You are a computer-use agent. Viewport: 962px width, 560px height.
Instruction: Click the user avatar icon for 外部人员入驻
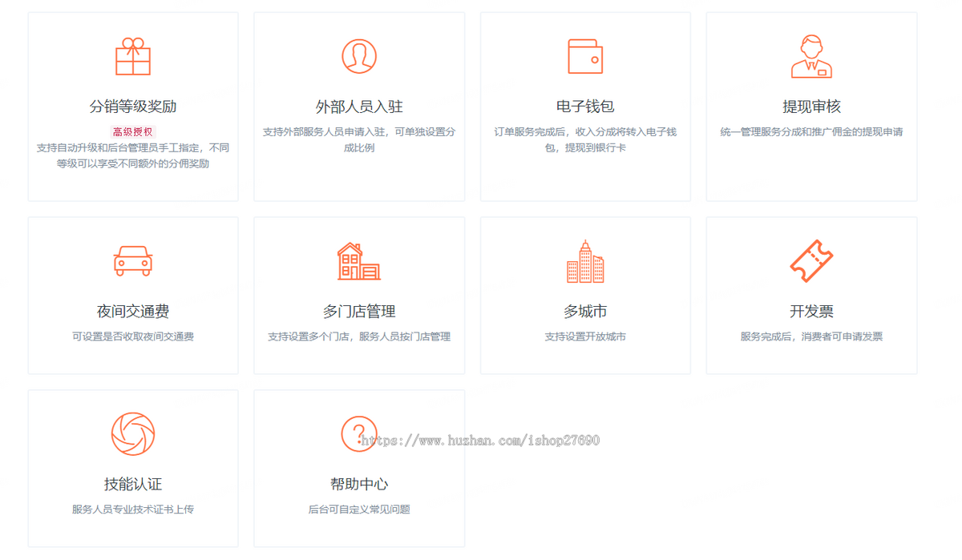click(359, 56)
